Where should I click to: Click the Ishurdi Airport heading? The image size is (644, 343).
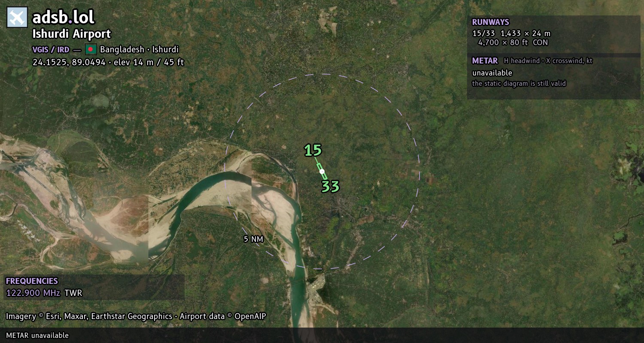tap(72, 34)
